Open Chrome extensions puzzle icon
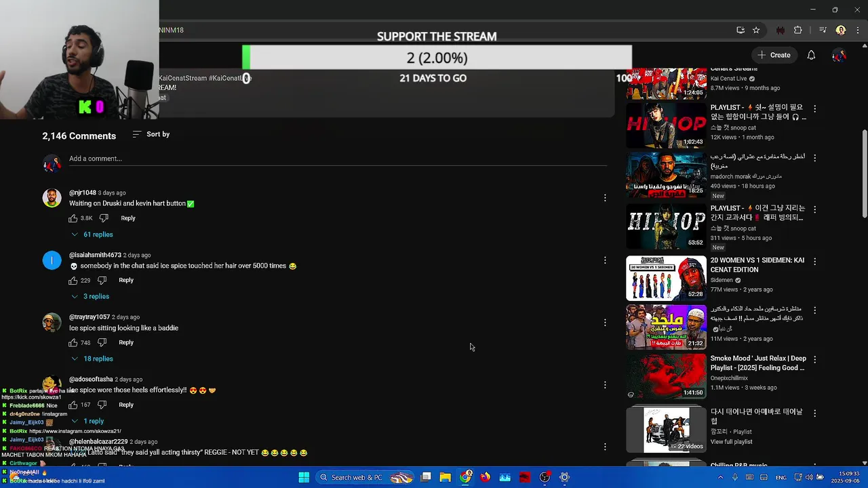The height and width of the screenshot is (488, 868). click(798, 30)
